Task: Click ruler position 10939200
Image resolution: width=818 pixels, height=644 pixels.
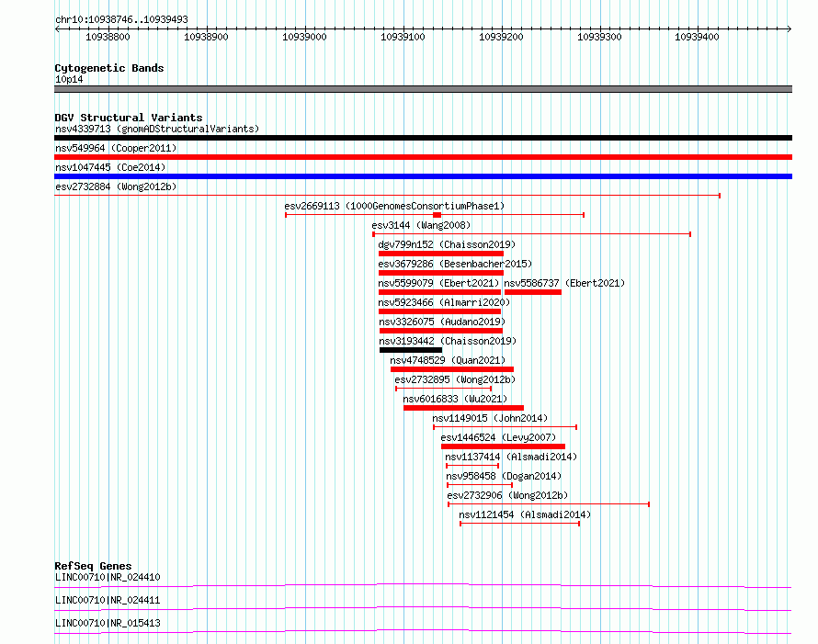Action: 501,37
